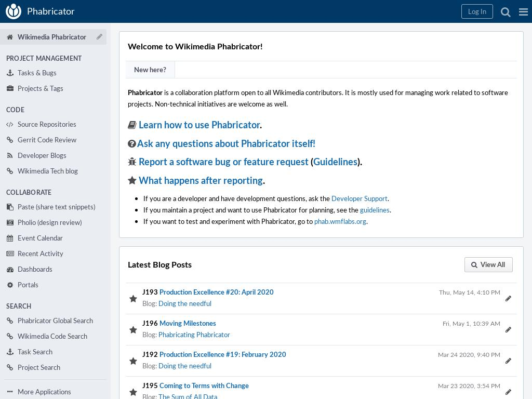Open Event Calendar from sidebar
532x399 pixels.
[40, 238]
